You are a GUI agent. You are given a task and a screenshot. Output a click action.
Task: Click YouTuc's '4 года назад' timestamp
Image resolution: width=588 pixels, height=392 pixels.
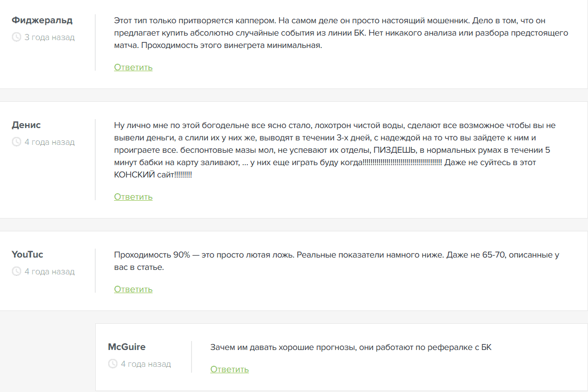(x=49, y=271)
